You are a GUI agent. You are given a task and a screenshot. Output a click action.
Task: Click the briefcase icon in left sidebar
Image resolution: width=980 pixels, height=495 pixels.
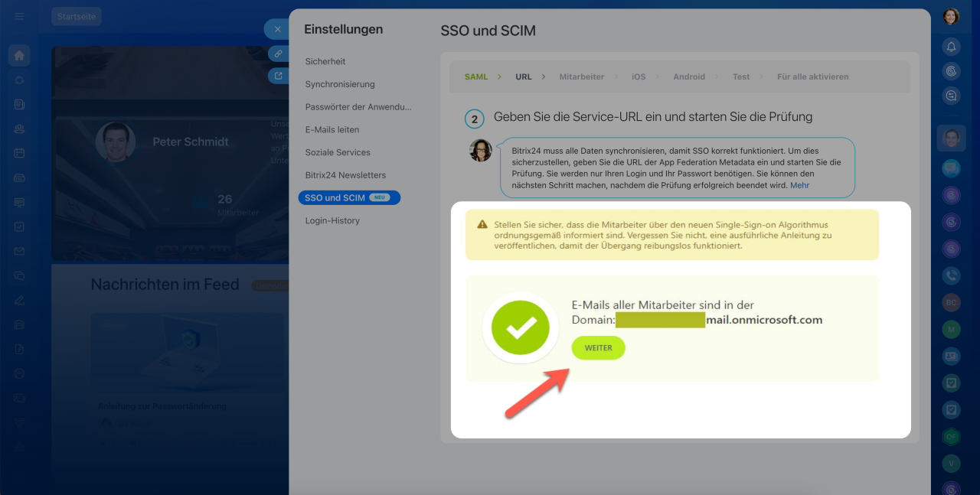pos(19,324)
